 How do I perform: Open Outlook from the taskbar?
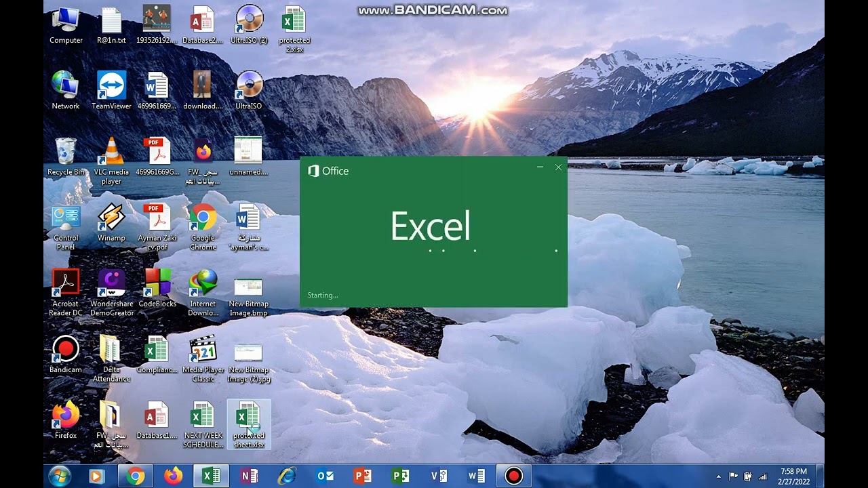(x=325, y=476)
